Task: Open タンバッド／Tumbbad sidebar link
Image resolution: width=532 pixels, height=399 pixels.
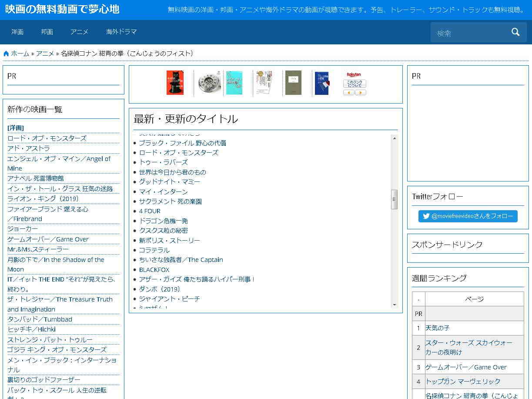Action: [x=40, y=319]
